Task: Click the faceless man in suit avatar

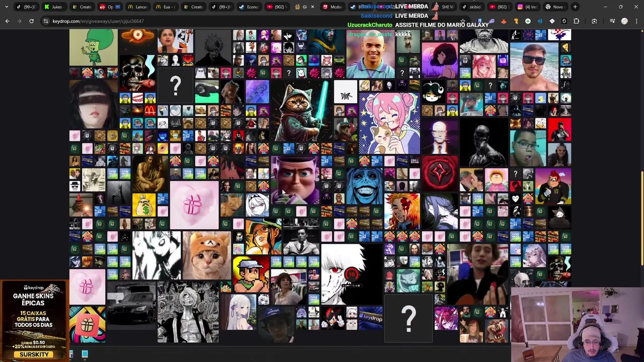Action: 440,136
